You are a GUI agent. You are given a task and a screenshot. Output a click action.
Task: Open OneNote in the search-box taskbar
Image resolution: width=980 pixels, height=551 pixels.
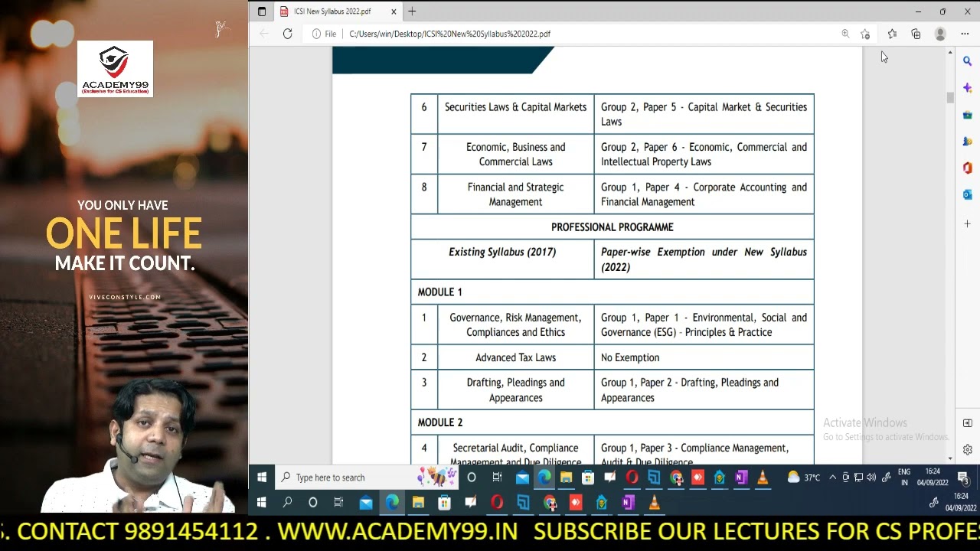coord(740,478)
